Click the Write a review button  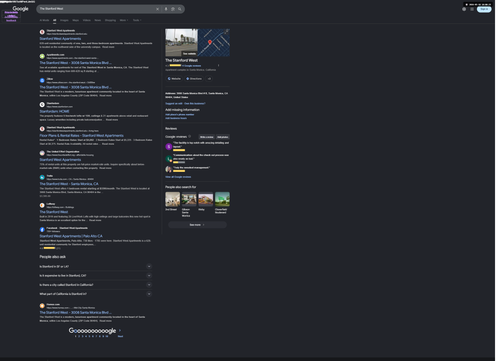click(206, 137)
